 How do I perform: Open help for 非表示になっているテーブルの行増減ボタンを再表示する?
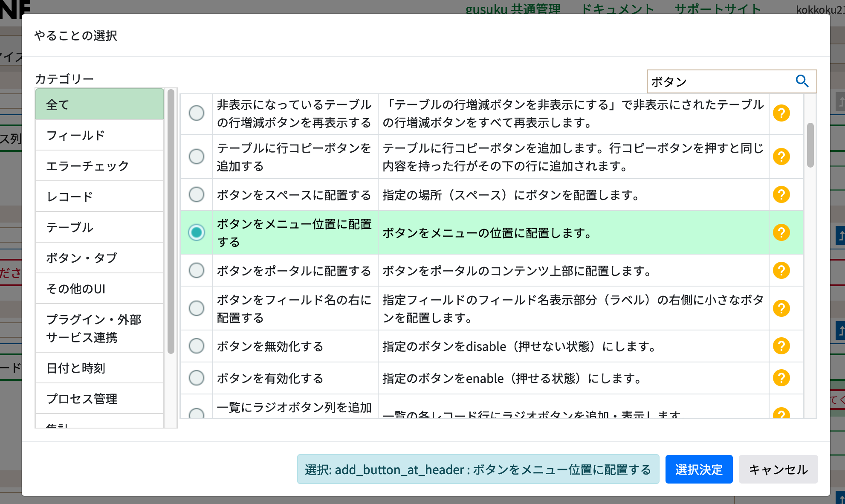[781, 113]
